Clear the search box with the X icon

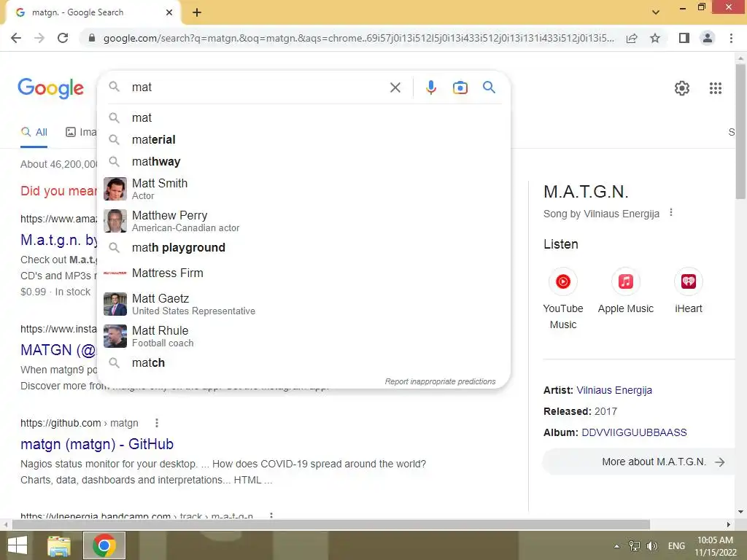point(395,87)
